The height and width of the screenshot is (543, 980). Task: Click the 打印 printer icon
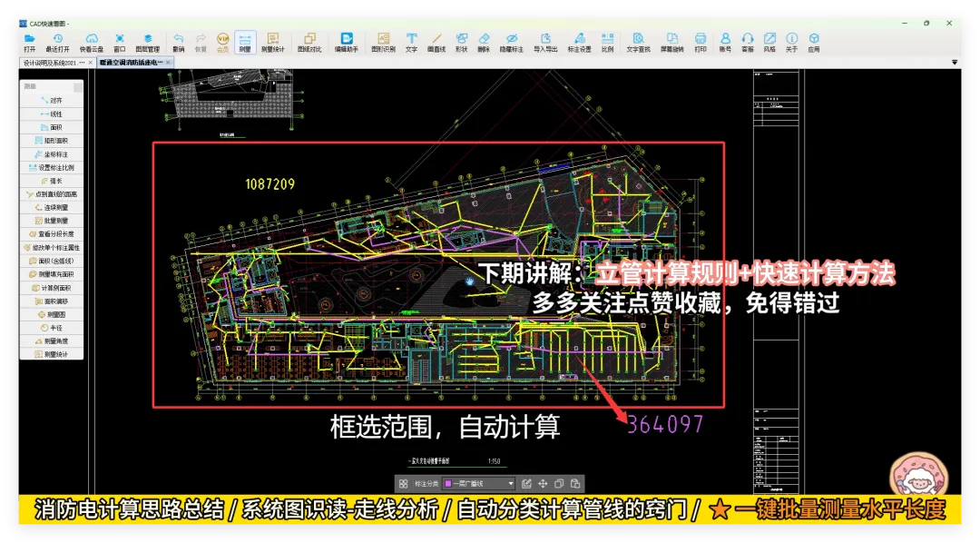pos(700,43)
